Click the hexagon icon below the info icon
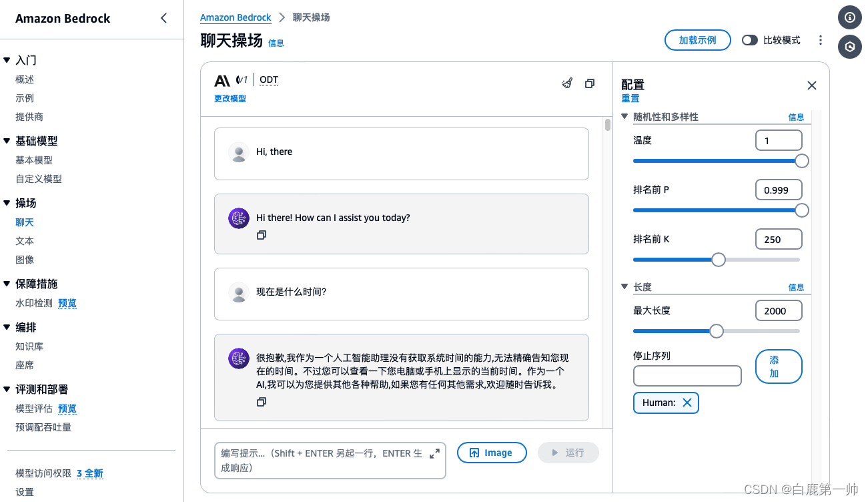Screen dimensions: 868x502 click(850, 47)
